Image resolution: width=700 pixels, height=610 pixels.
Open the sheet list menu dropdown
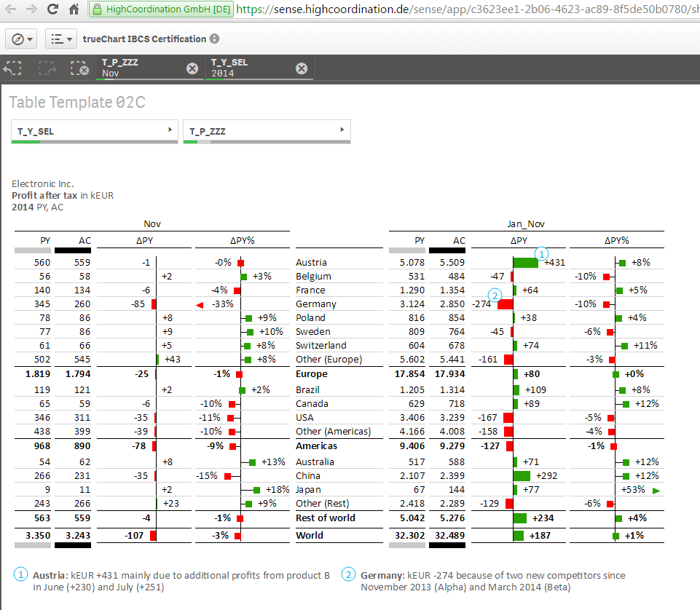coord(61,39)
